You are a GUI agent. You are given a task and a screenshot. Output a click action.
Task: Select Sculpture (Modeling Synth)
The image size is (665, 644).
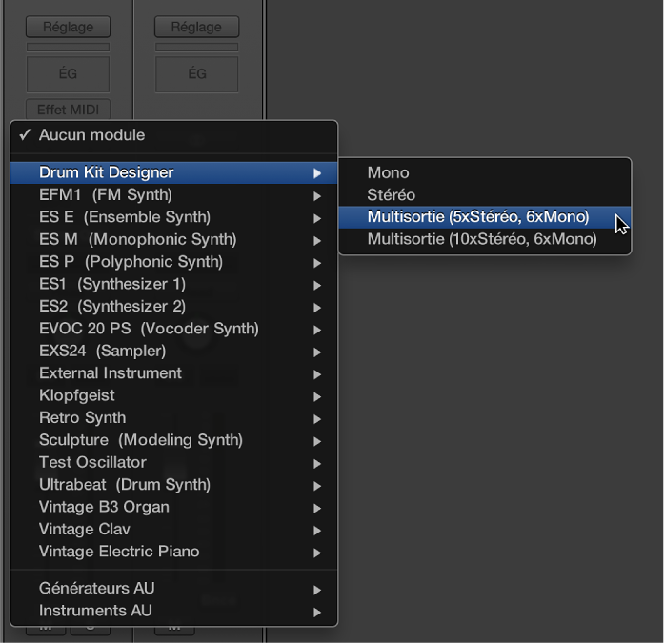coord(174,440)
